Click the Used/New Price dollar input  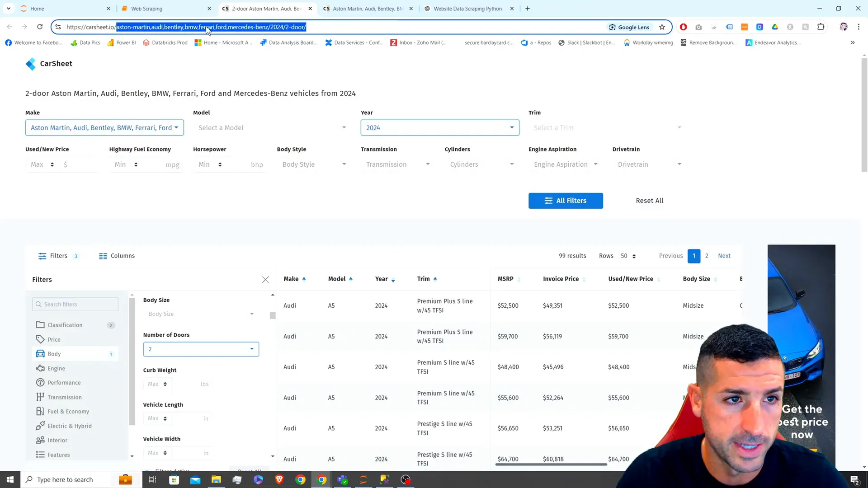coord(80,164)
